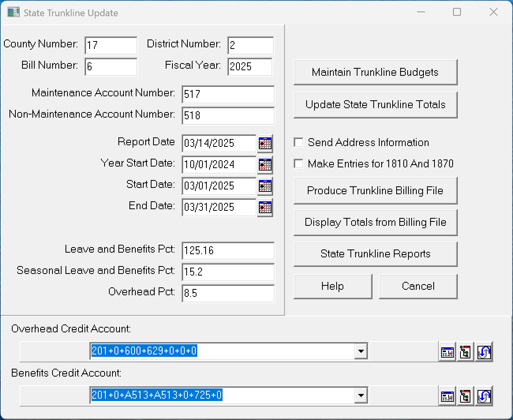Close the State Trunkline Update window
The image size is (513, 420).
pyautogui.click(x=494, y=12)
